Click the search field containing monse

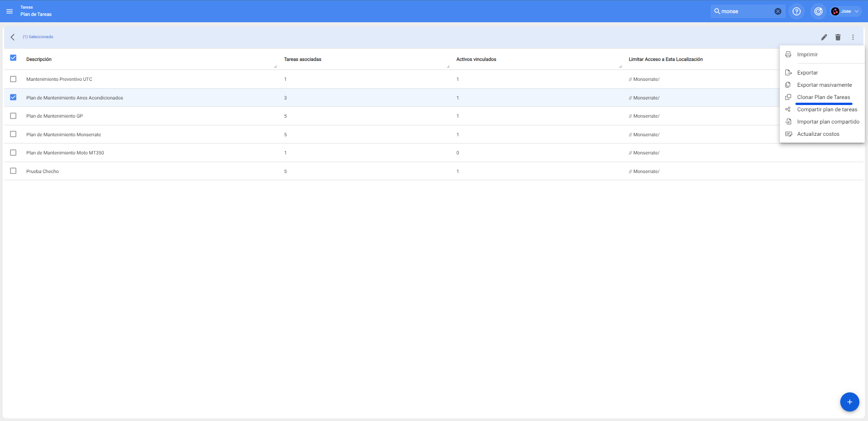[746, 11]
